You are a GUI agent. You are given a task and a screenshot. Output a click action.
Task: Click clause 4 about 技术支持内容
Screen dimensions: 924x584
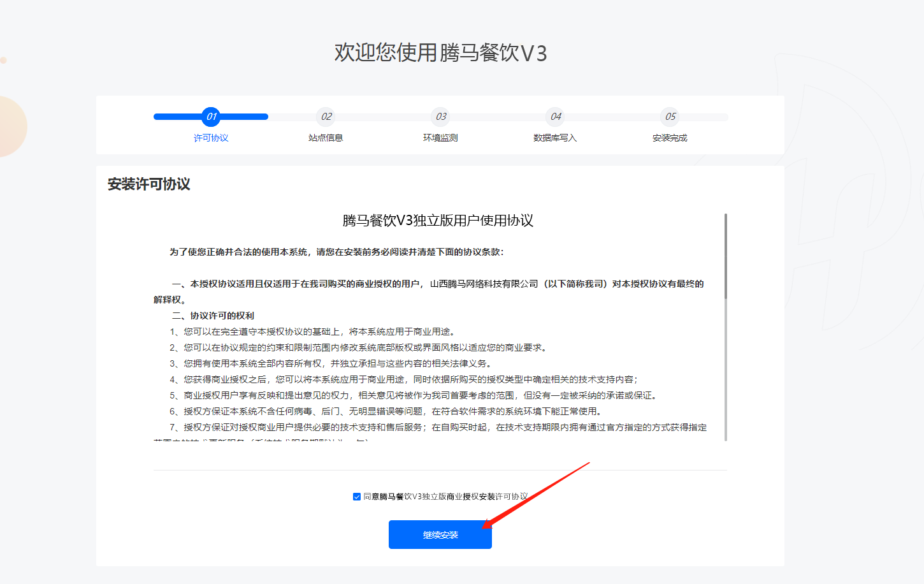(x=404, y=379)
